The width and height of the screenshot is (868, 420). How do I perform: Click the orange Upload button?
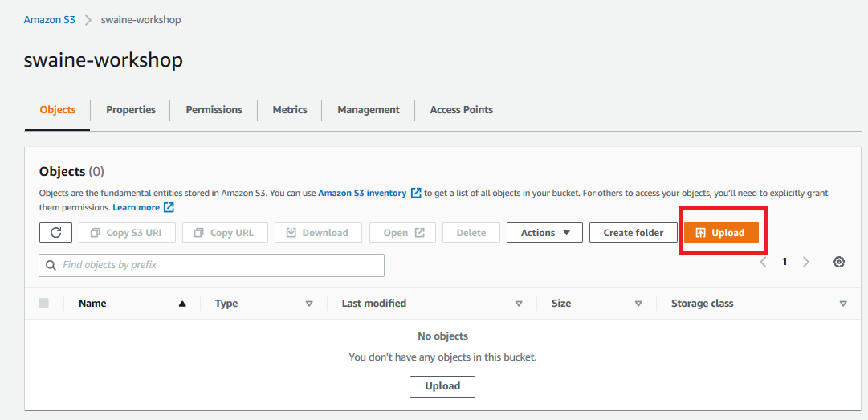(721, 233)
